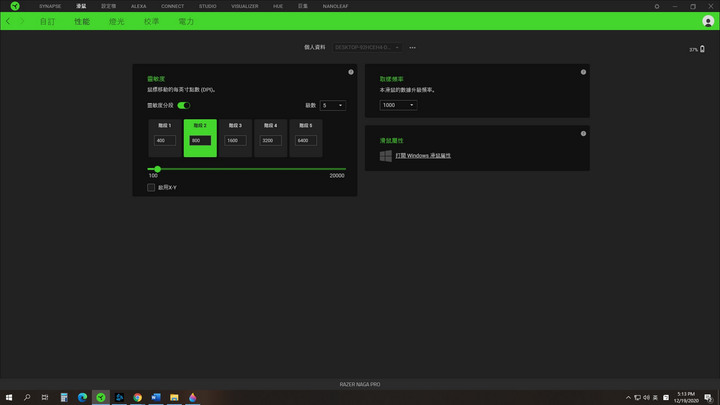720x405 pixels.
Task: Switch to the ALEXA tab
Action: coord(138,6)
